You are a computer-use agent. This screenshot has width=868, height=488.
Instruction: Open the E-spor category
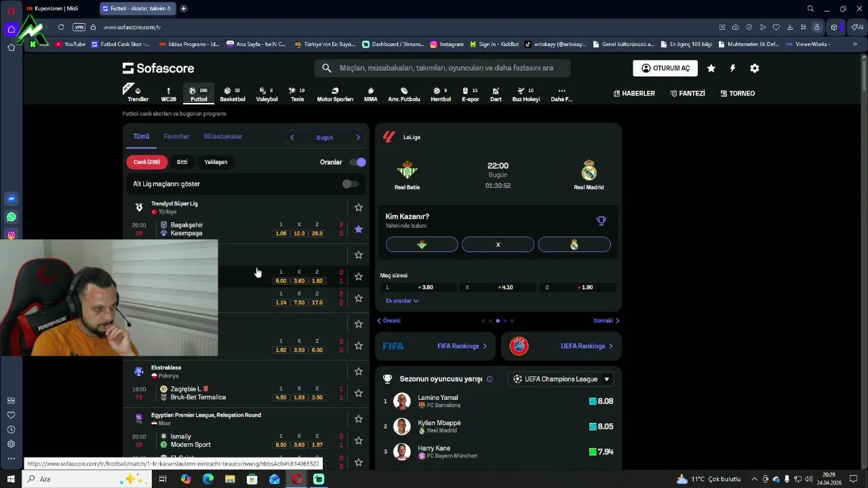tap(470, 94)
